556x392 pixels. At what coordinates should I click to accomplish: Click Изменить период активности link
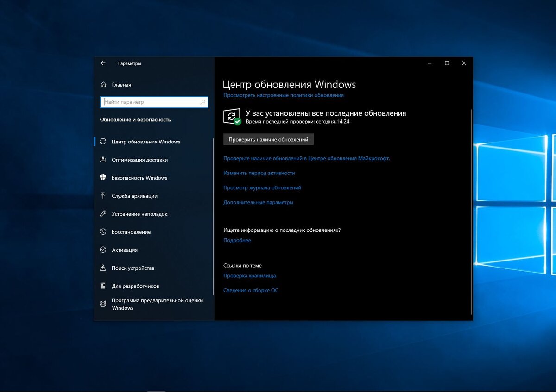(x=259, y=173)
